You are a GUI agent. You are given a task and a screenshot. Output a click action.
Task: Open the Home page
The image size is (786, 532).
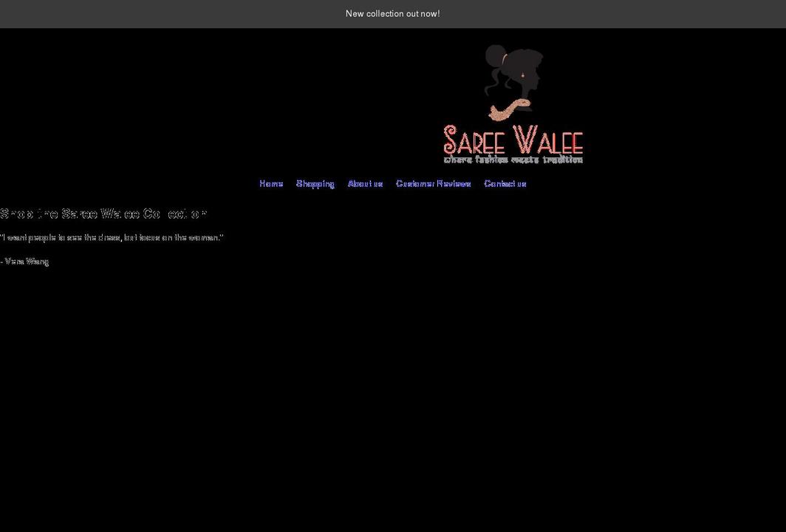(270, 183)
